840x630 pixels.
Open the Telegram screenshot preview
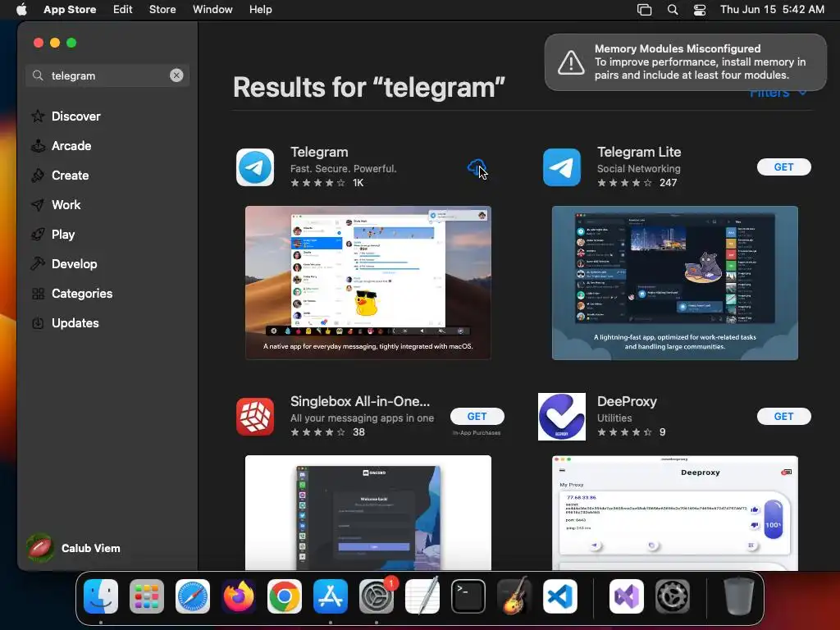[368, 283]
